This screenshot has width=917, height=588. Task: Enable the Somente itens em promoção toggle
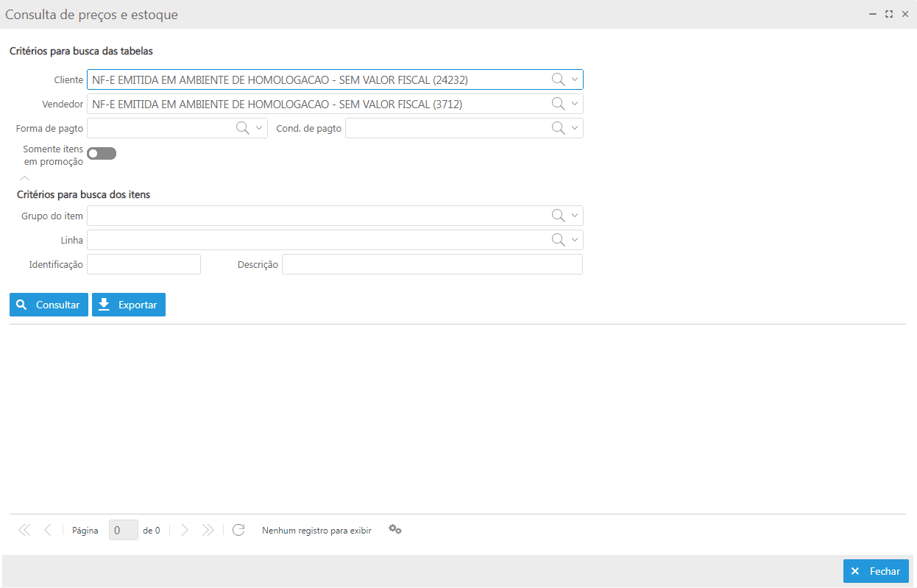[101, 153]
